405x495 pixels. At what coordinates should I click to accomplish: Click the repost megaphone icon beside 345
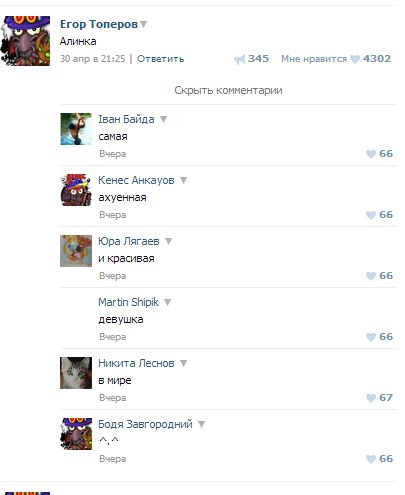pyautogui.click(x=239, y=59)
